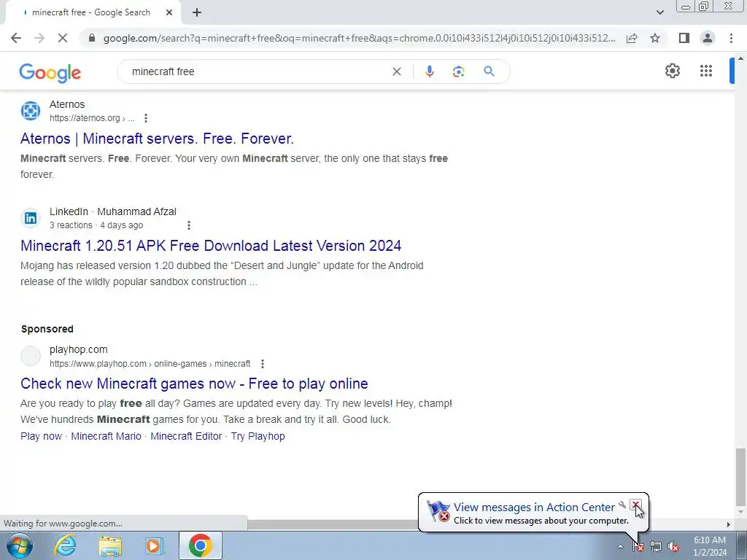Open View messages in Action Center balloon
The width and height of the screenshot is (747, 560).
pos(534,507)
